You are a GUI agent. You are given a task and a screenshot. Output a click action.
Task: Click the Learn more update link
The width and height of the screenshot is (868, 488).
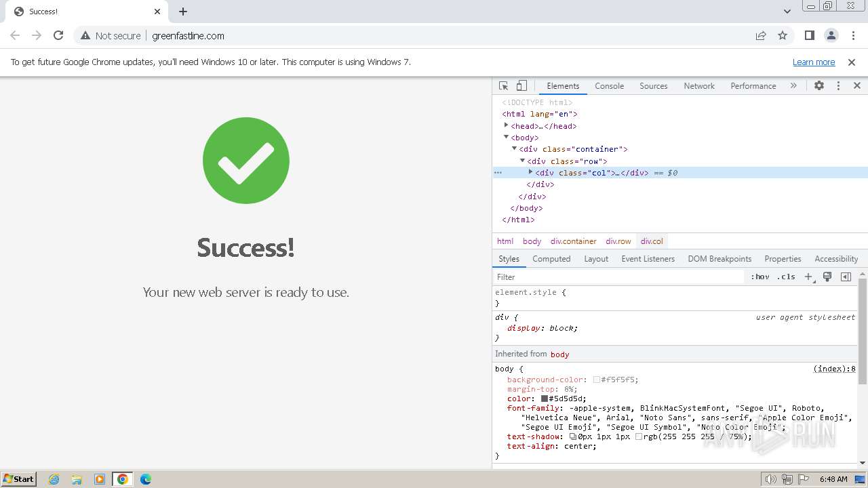pyautogui.click(x=814, y=62)
